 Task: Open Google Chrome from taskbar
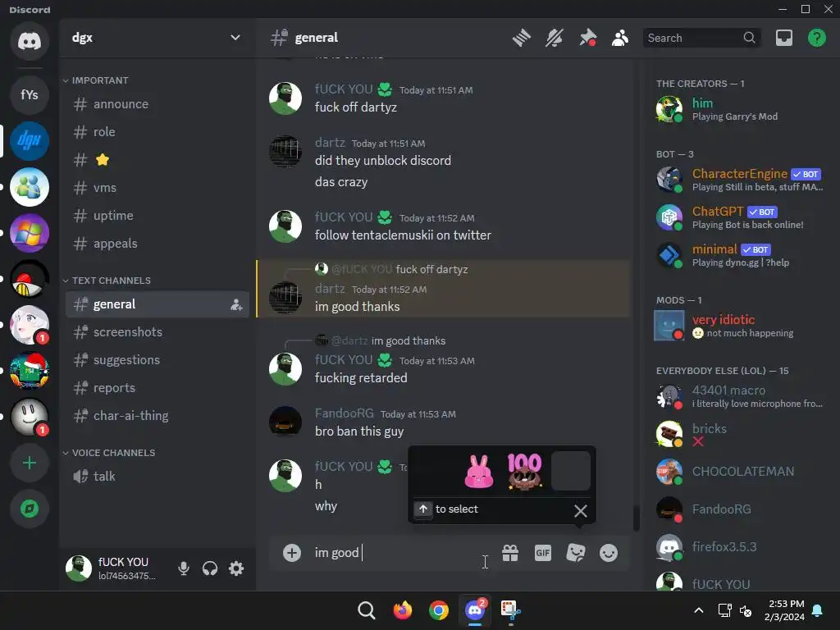[x=438, y=610]
